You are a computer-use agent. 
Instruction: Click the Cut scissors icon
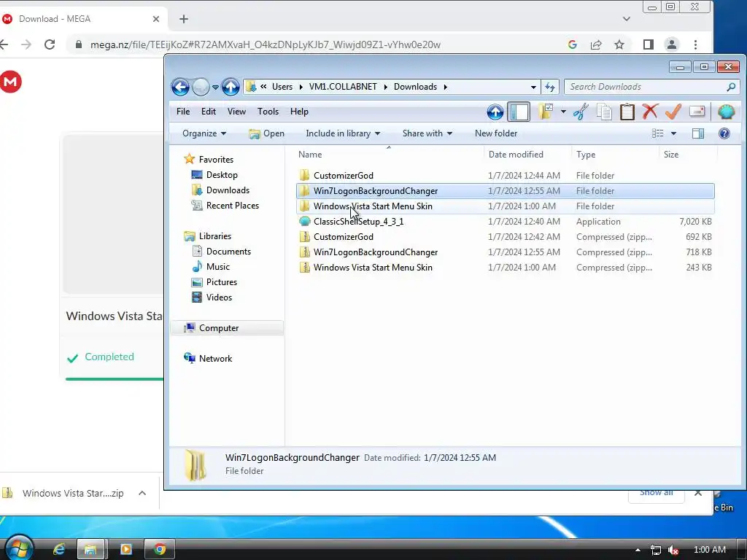(x=581, y=112)
